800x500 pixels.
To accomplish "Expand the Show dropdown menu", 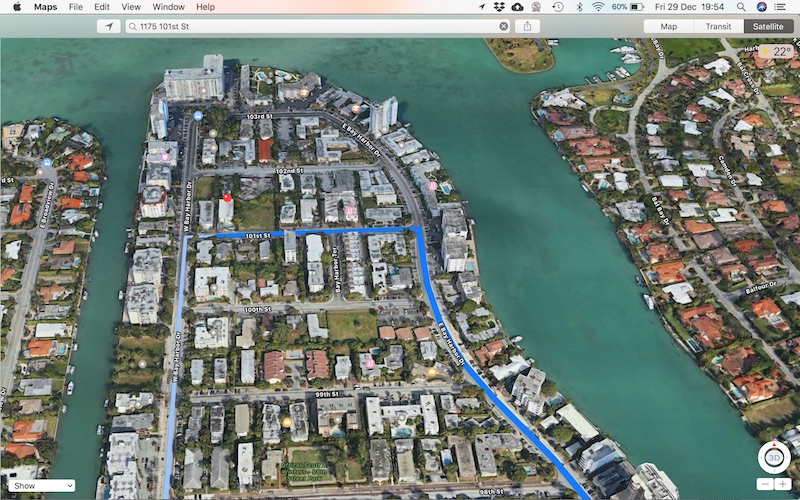I will [x=41, y=485].
